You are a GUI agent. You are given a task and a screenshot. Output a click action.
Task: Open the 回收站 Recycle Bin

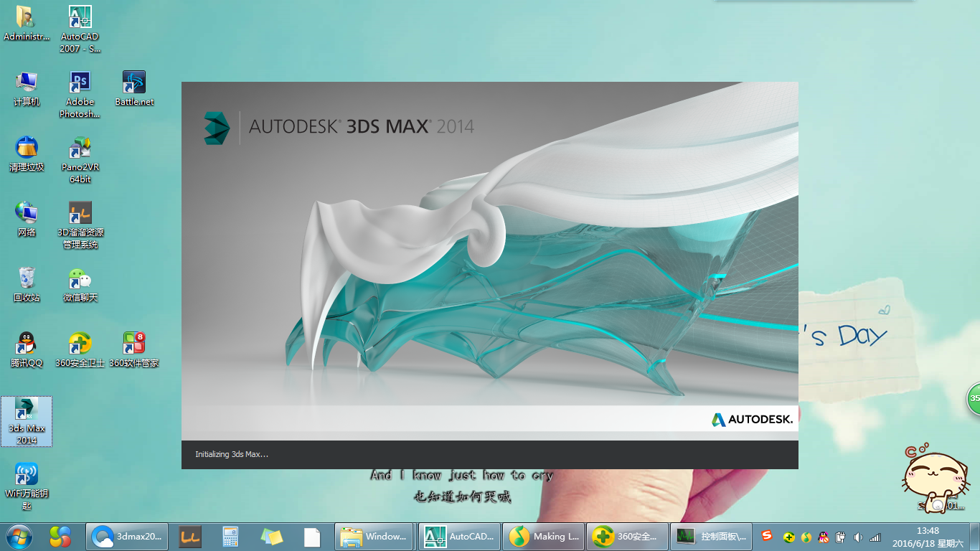tap(27, 280)
